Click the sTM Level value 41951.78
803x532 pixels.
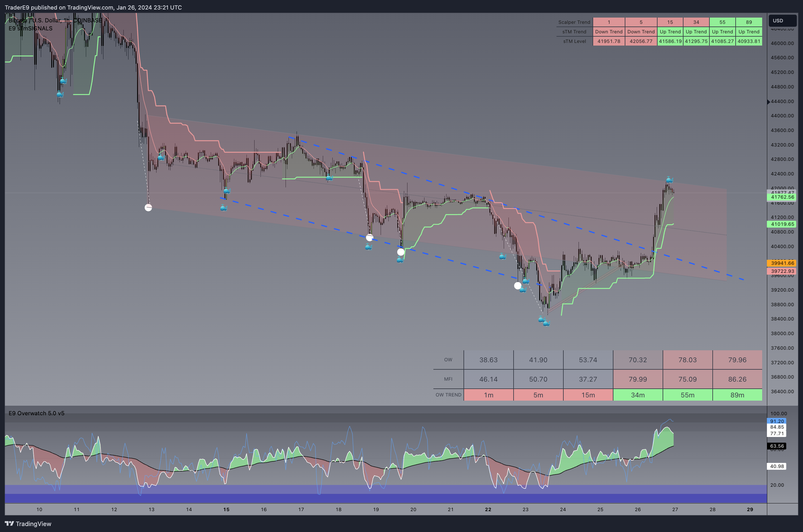point(609,41)
